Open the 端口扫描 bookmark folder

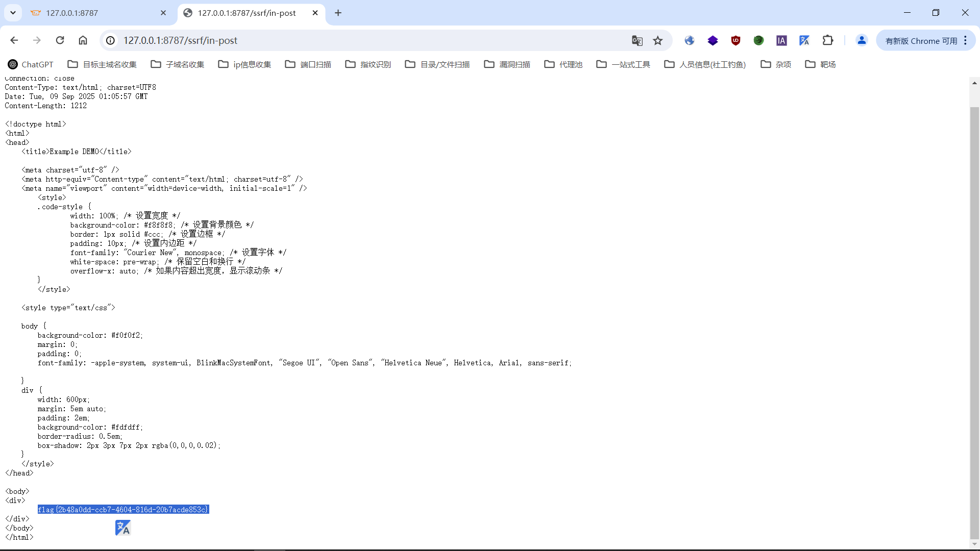tap(308, 64)
